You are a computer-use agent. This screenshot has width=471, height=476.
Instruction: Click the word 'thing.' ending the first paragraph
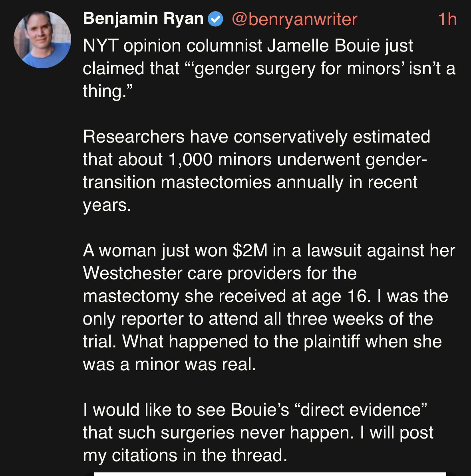107,91
